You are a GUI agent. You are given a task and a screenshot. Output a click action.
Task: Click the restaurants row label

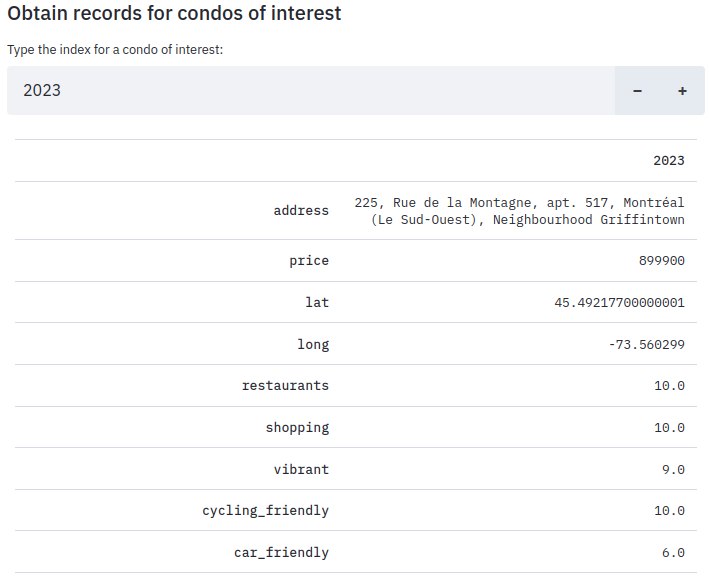tap(285, 385)
